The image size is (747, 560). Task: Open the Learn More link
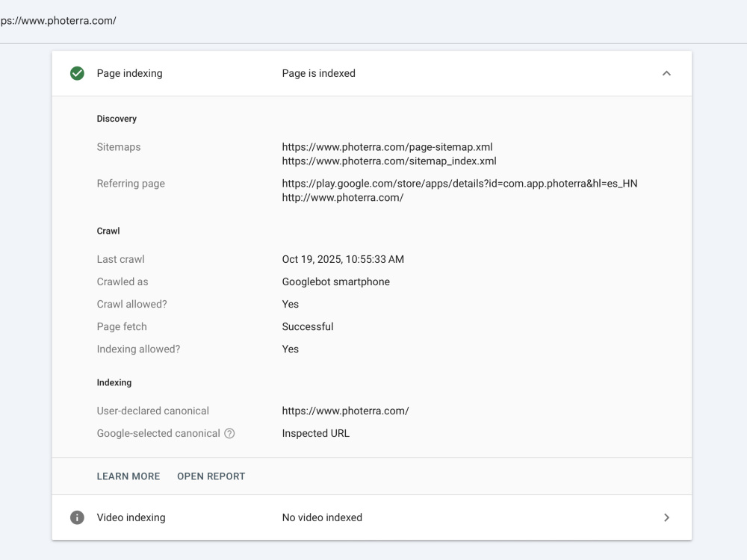coord(128,476)
